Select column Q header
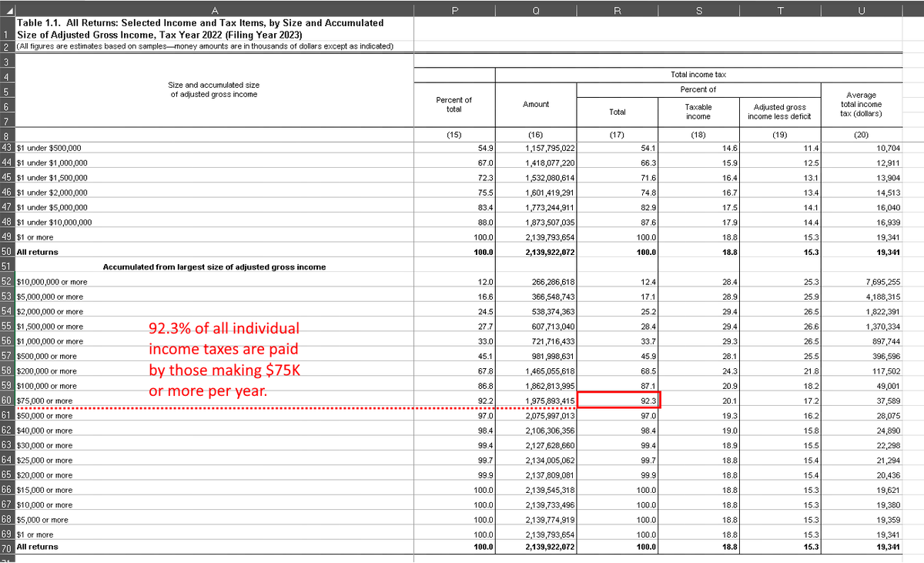The height and width of the screenshot is (563, 924). (x=535, y=10)
